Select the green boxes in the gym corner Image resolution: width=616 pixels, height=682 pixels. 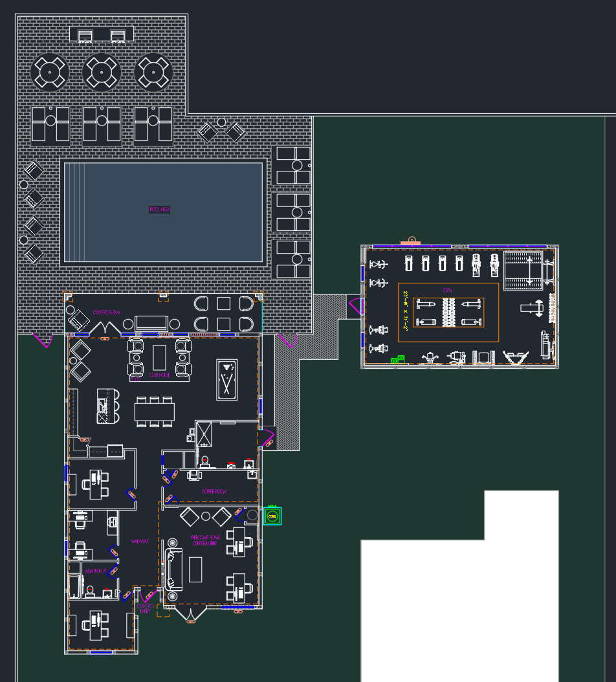point(397,359)
